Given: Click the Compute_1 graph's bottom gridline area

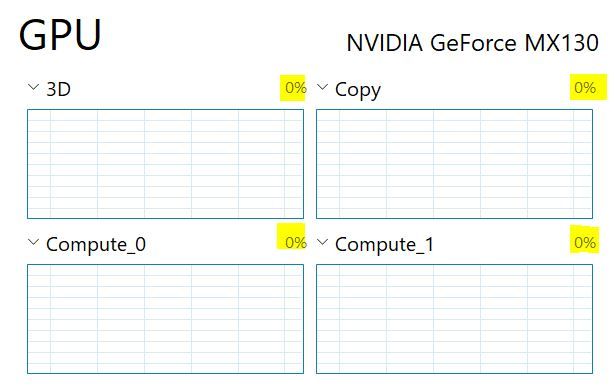Looking at the screenshot, I should 455,368.
